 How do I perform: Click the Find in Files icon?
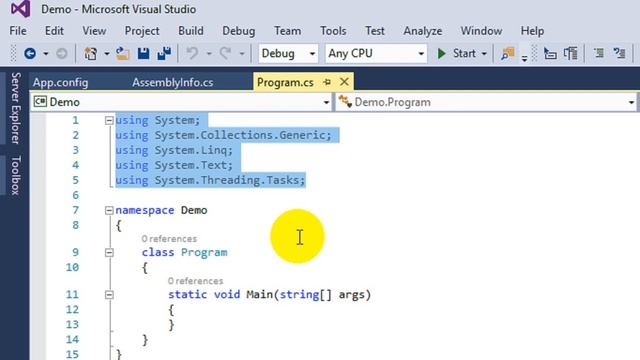(507, 53)
